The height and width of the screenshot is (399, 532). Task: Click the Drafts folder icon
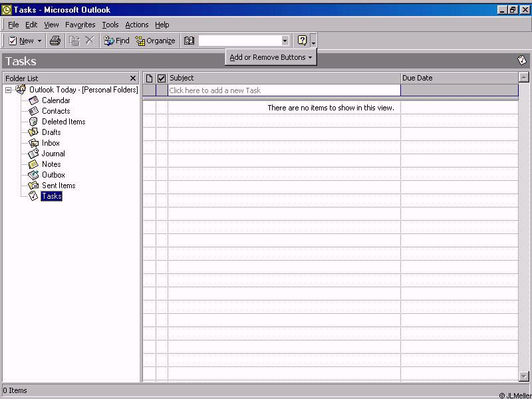33,132
